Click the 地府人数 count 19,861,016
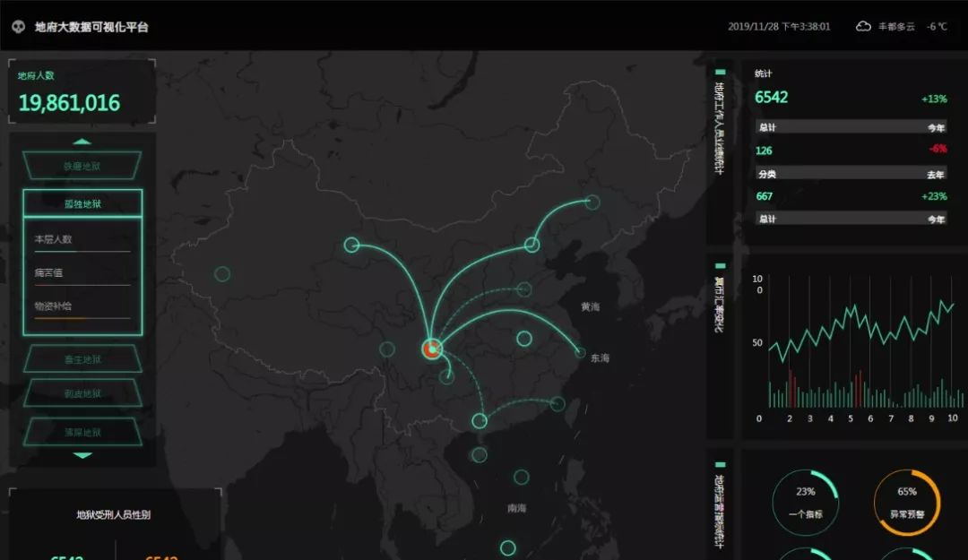 [x=69, y=103]
